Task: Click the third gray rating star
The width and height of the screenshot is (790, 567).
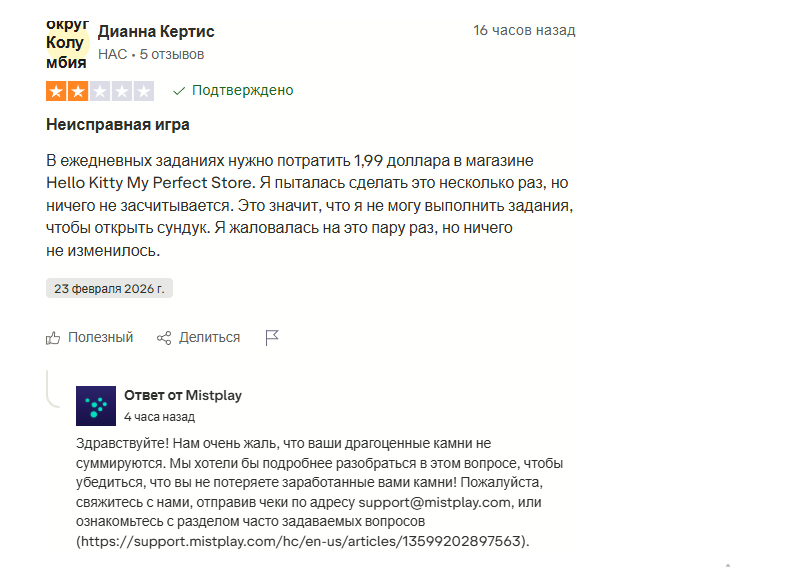Action: point(100,91)
